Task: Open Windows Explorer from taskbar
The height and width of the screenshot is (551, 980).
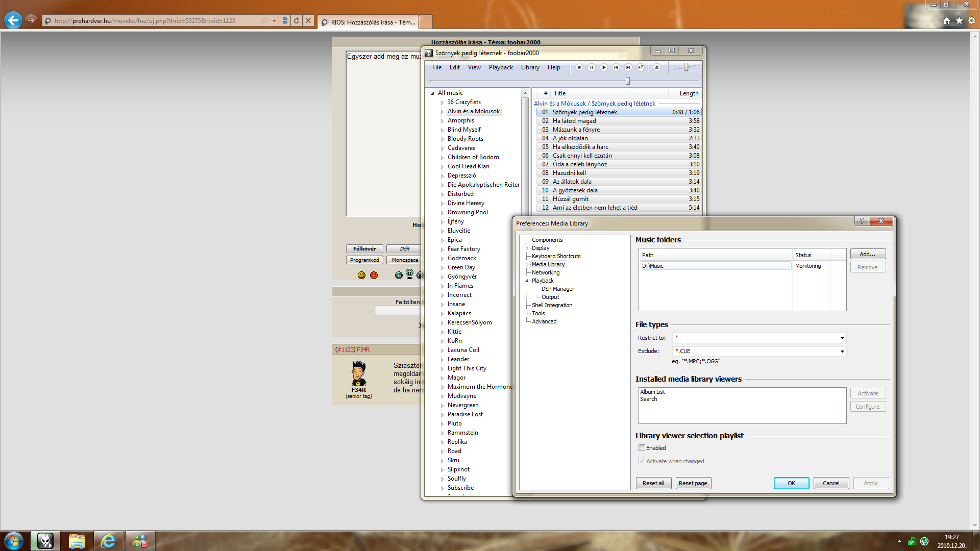Action: coord(77,541)
